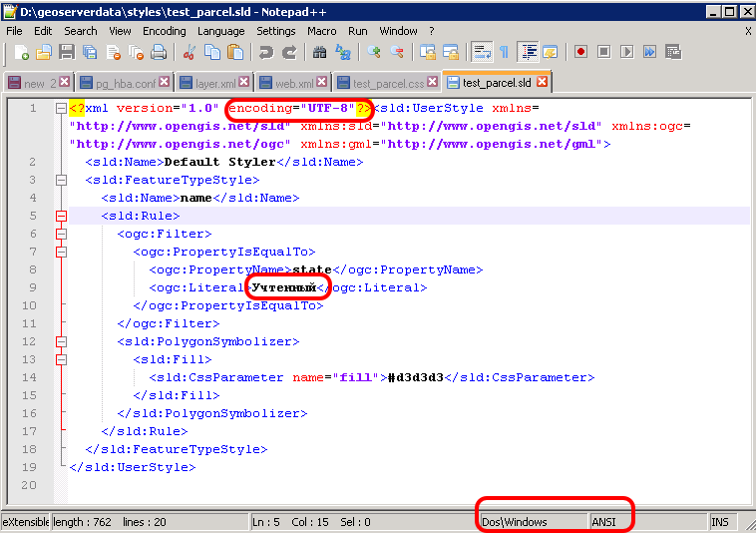Viewport: 756px width, 533px height.
Task: Switch to the new 2 tab
Action: pos(39,84)
